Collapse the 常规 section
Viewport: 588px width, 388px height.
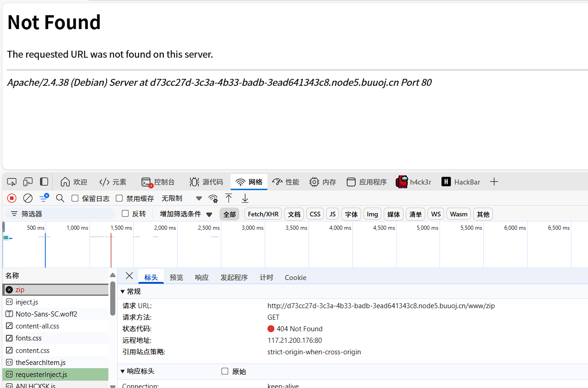point(123,292)
